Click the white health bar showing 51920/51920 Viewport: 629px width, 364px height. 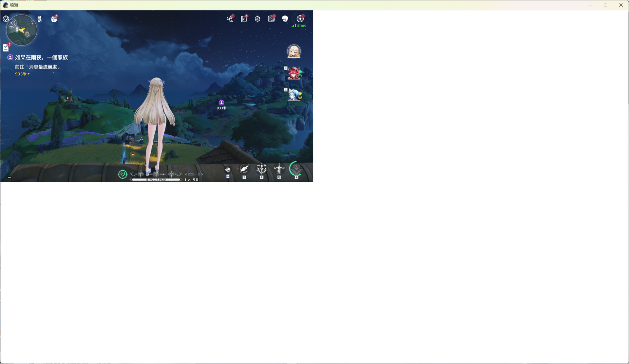coord(156,180)
